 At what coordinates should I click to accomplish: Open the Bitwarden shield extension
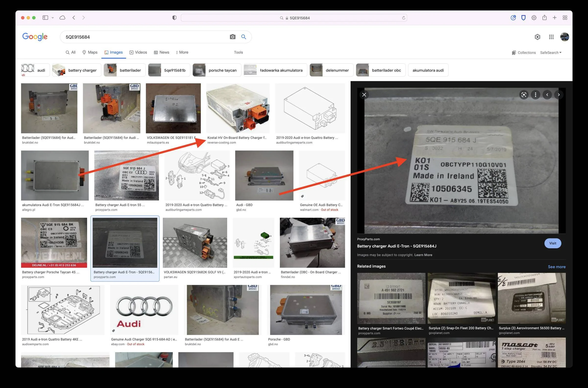[523, 18]
